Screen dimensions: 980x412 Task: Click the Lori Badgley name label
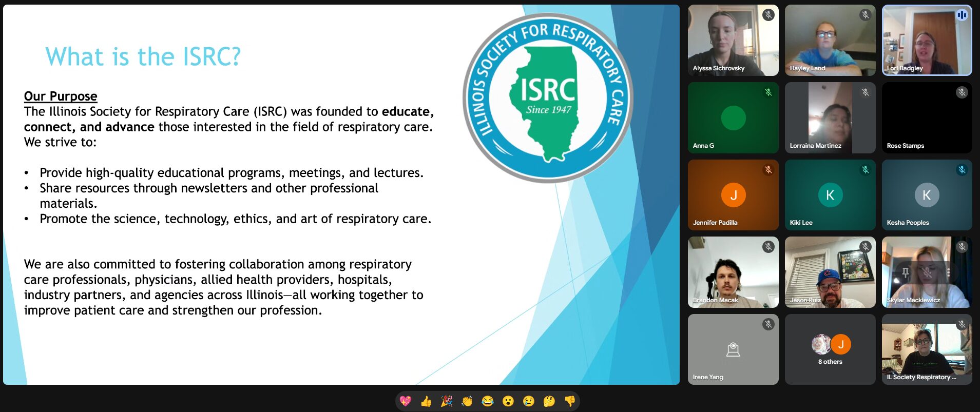(905, 68)
